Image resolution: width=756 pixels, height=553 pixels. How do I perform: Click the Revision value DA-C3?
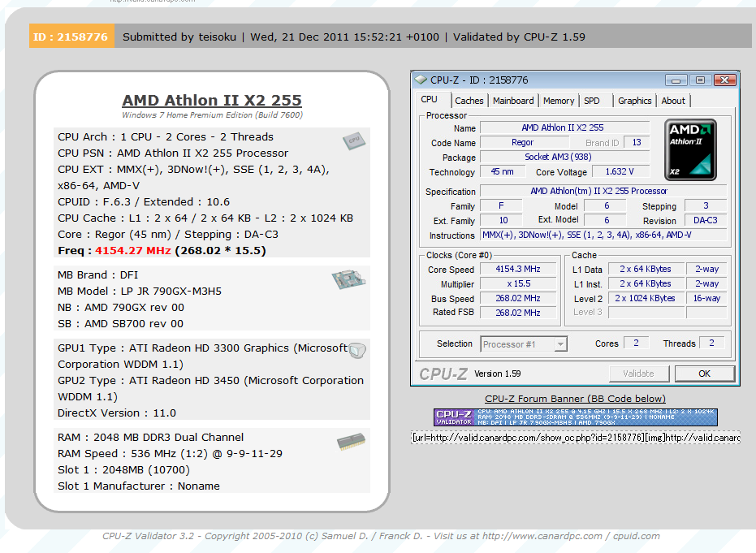pyautogui.click(x=706, y=221)
